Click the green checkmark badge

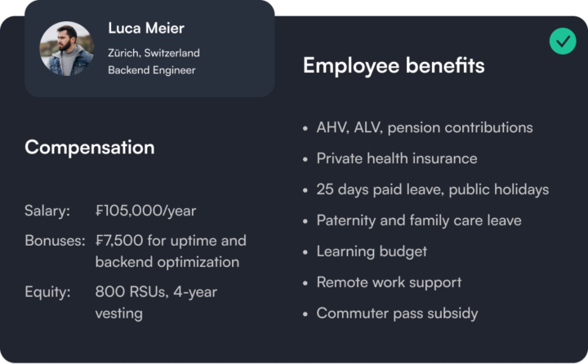point(563,42)
